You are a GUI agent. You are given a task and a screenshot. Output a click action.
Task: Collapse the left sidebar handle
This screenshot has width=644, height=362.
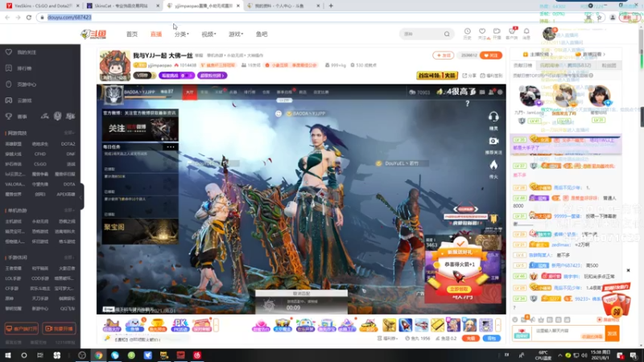81,196
